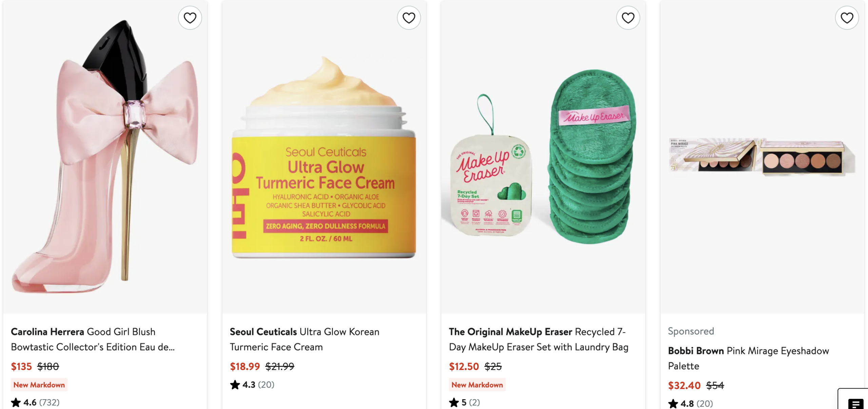Screen dimensions: 868x409
Task: Click heart icon on Bobbi Brown palette
Action: pyautogui.click(x=847, y=18)
